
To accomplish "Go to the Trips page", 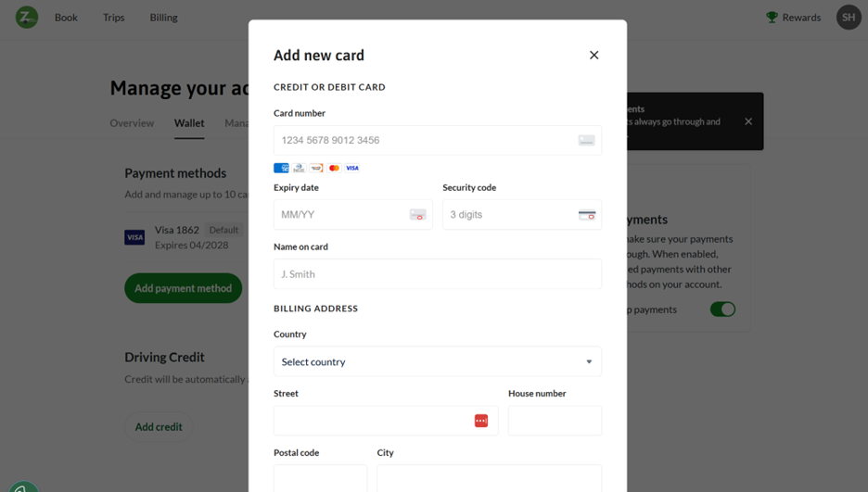I will click(113, 17).
